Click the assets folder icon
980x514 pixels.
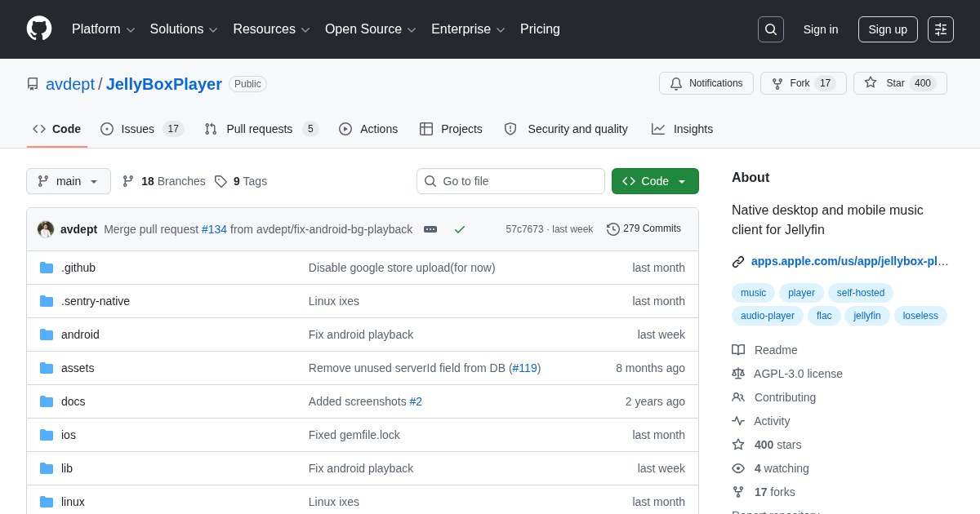(47, 368)
